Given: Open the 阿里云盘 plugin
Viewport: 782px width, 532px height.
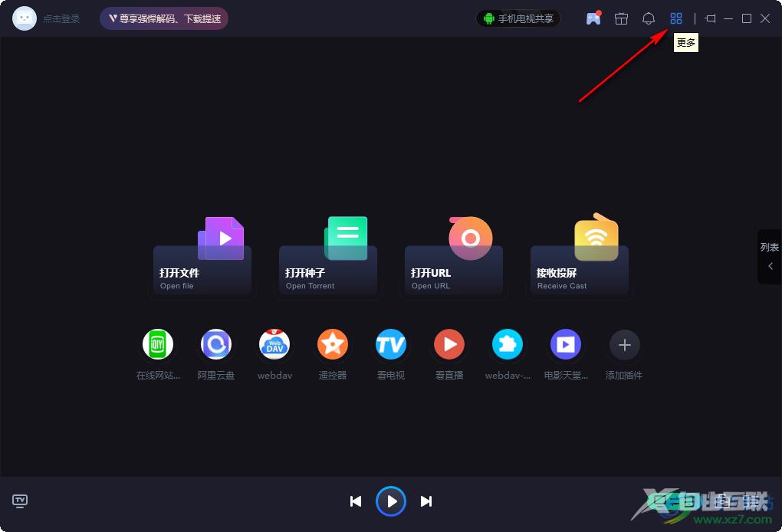Looking at the screenshot, I should (216, 344).
